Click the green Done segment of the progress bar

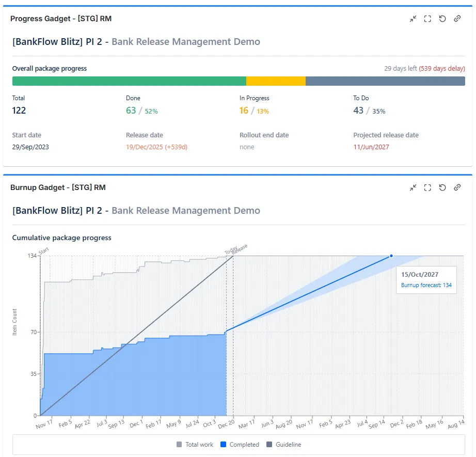(x=129, y=81)
